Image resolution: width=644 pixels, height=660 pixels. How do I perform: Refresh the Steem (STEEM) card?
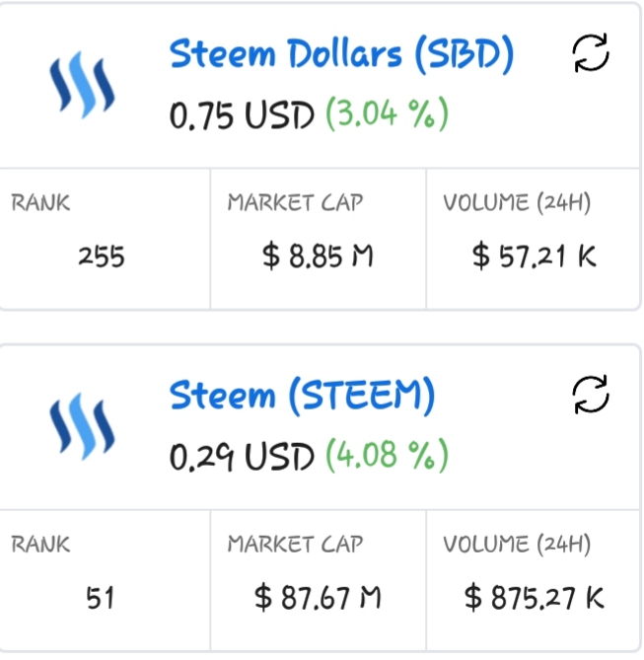[x=591, y=395]
